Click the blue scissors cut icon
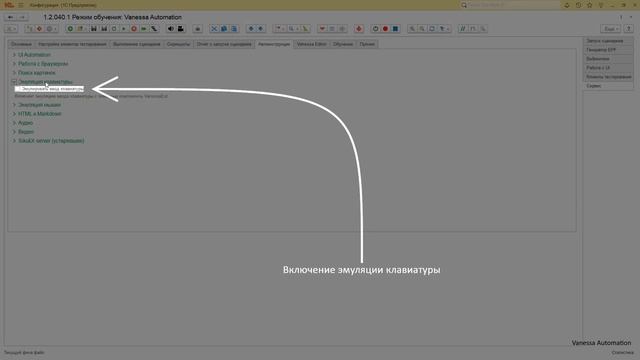Image resolution: width=640 pixels, height=360 pixels. [x=214, y=29]
